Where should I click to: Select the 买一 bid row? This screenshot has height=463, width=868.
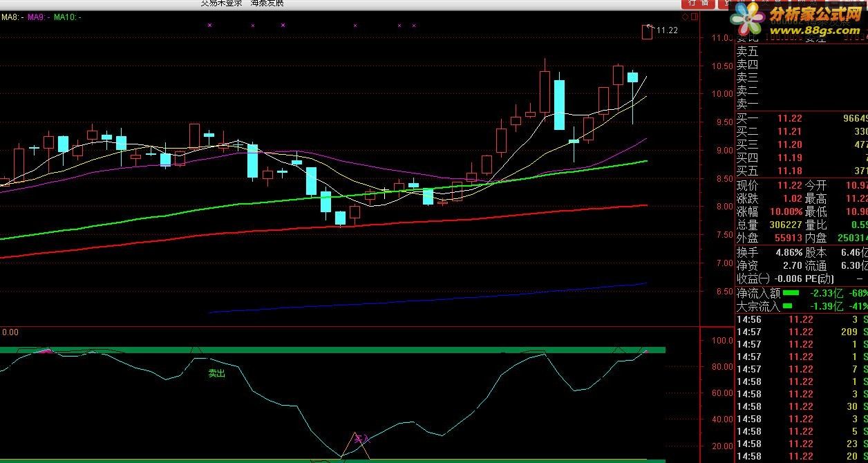coord(801,119)
